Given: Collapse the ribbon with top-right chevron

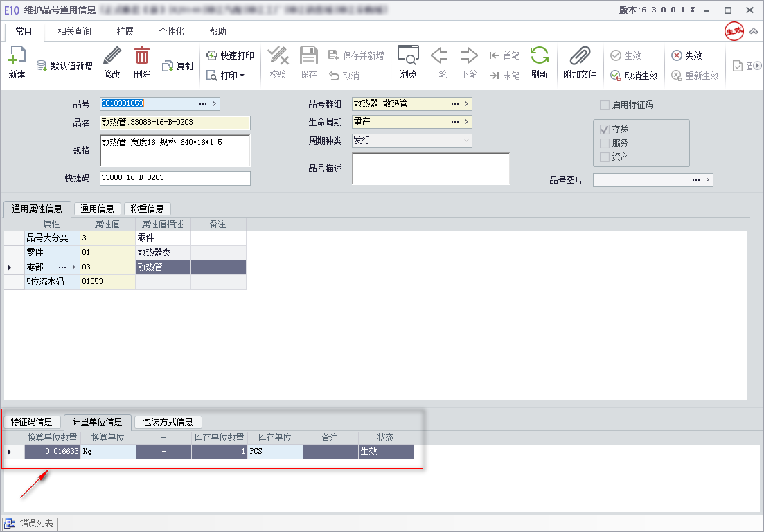Looking at the screenshot, I should 754,32.
